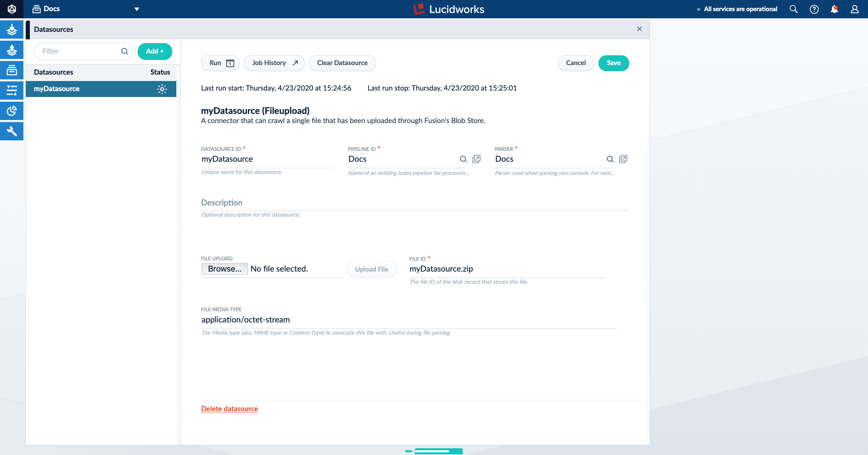Open the Docs parser in new window icon
Screen dimensions: 868x455
coord(624,159)
